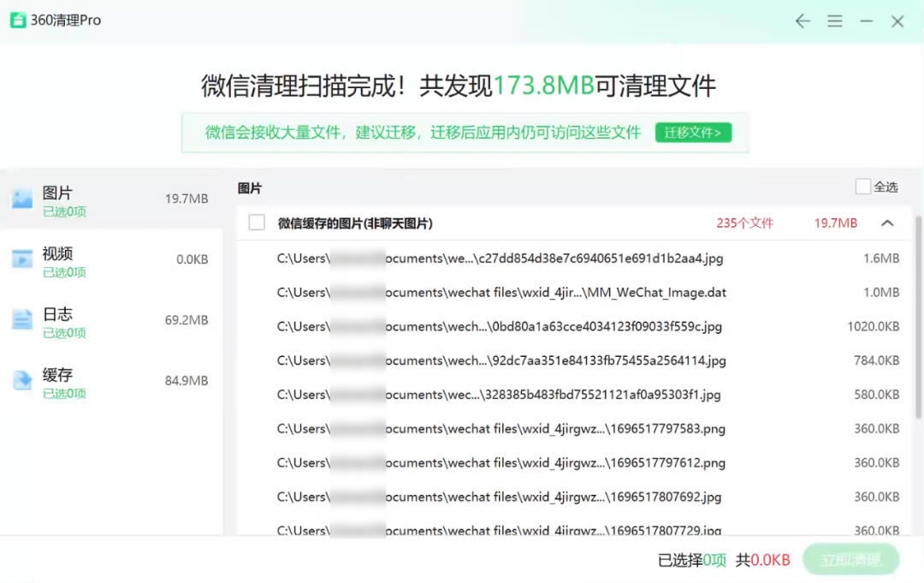The image size is (924, 583).
Task: Open the hamburger menu icon
Action: 834,21
